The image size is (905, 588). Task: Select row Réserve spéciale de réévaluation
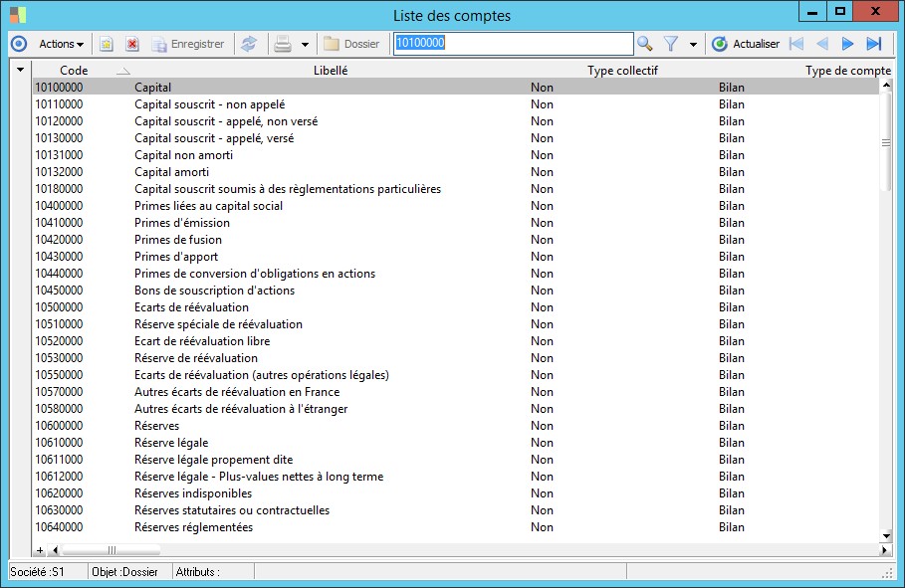pos(456,324)
